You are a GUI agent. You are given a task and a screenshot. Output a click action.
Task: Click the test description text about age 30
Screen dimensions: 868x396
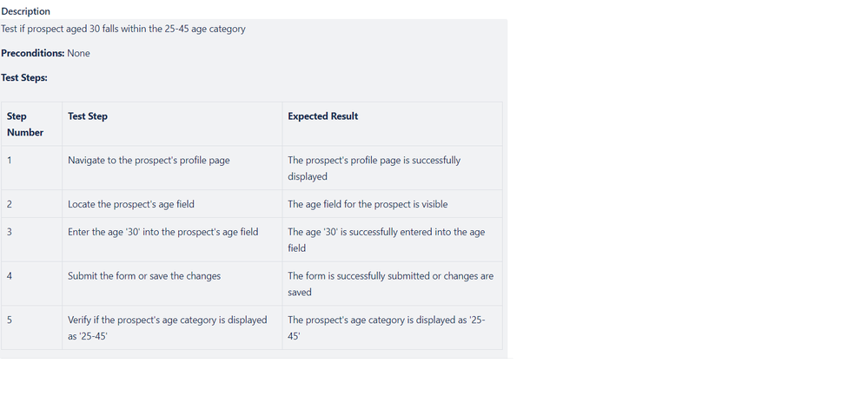click(x=123, y=29)
